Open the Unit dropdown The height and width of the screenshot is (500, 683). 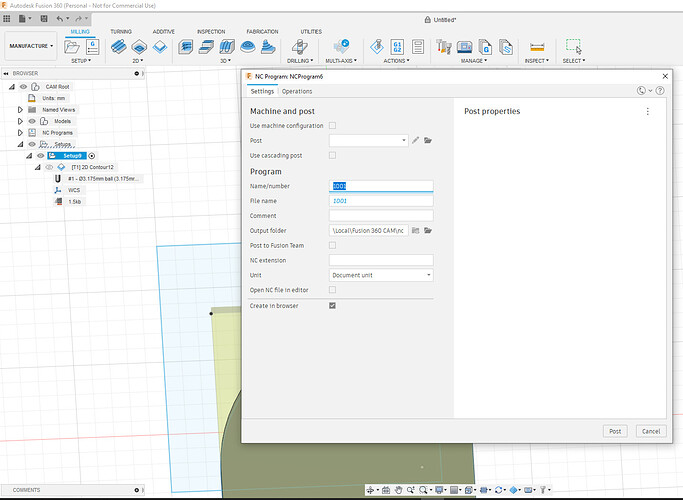[x=381, y=275]
